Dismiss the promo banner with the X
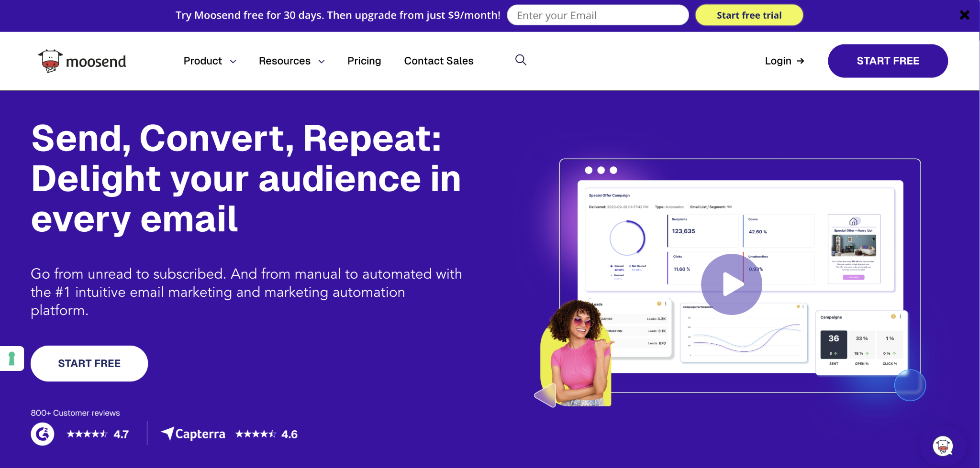The image size is (980, 468). tap(964, 15)
